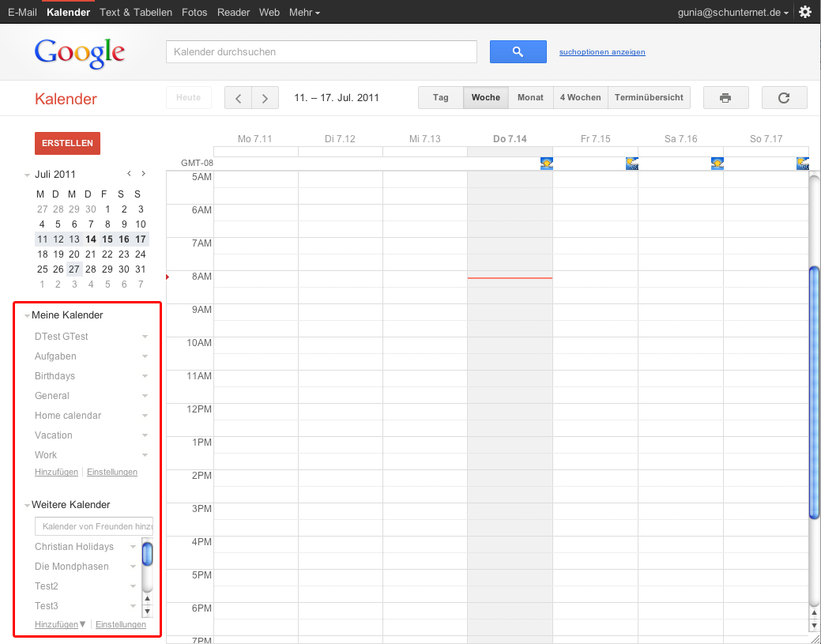Image resolution: width=821 pixels, height=644 pixels.
Task: Open DTest GTest calendar options arrow
Action: point(145,337)
